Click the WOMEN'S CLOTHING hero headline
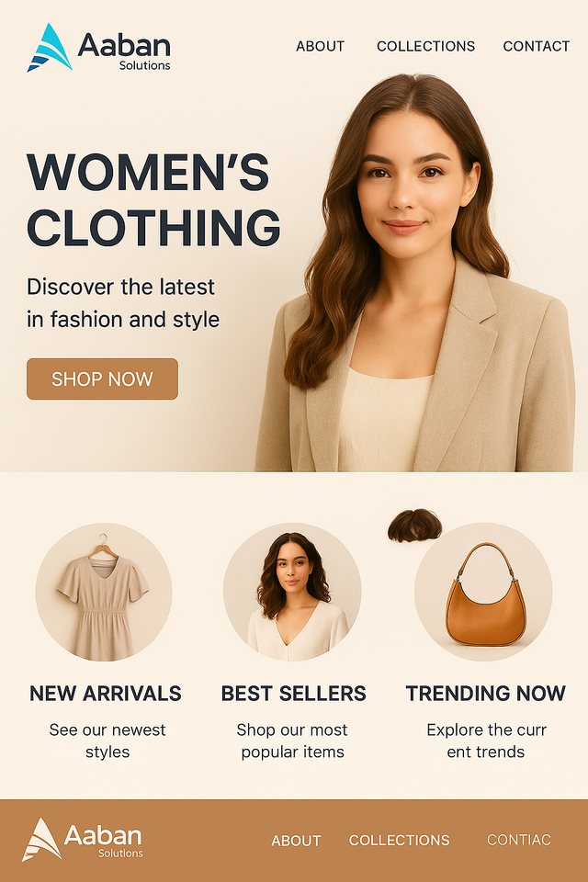This screenshot has height=882, width=588. coord(153,199)
